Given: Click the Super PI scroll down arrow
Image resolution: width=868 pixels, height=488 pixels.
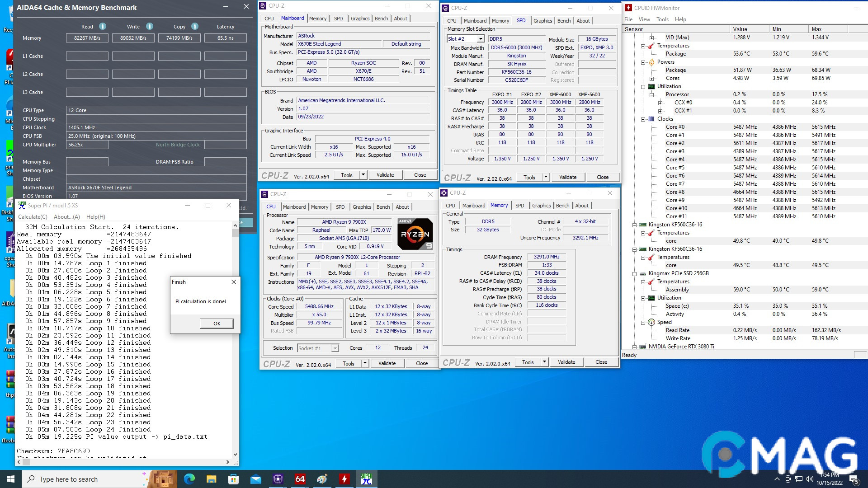Looking at the screenshot, I should coord(235,455).
